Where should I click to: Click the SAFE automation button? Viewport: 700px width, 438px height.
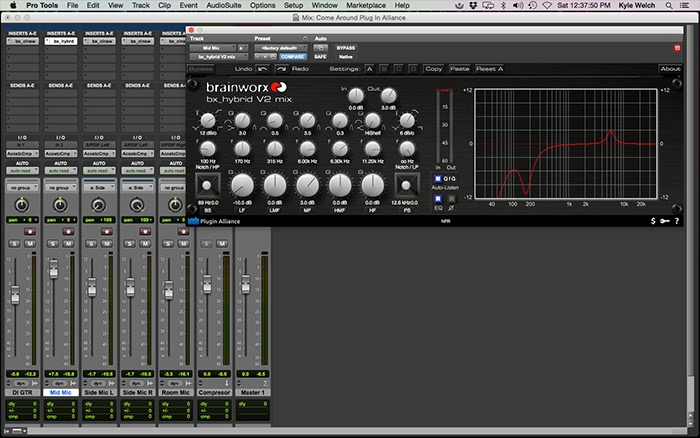pyautogui.click(x=321, y=57)
